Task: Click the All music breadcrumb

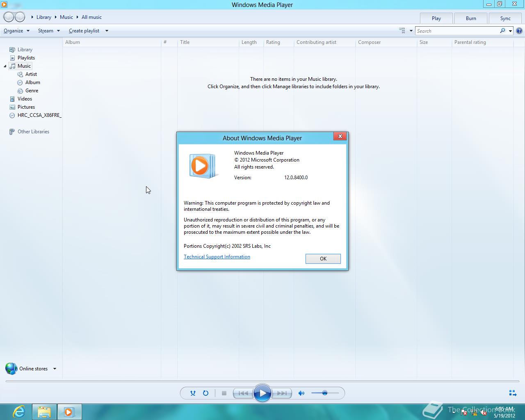Action: (x=91, y=17)
